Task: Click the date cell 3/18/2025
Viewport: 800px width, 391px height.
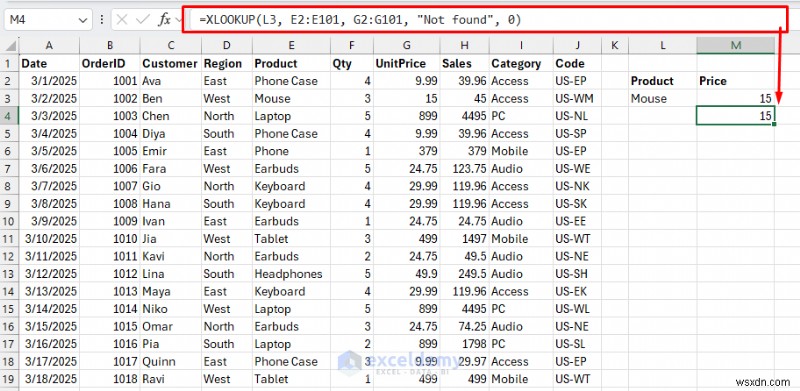Action: (49, 379)
